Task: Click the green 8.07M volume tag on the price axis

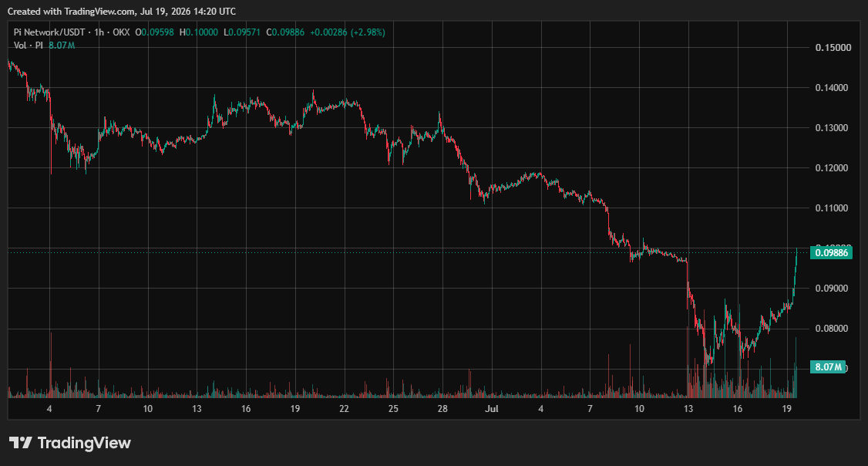Action: click(828, 366)
